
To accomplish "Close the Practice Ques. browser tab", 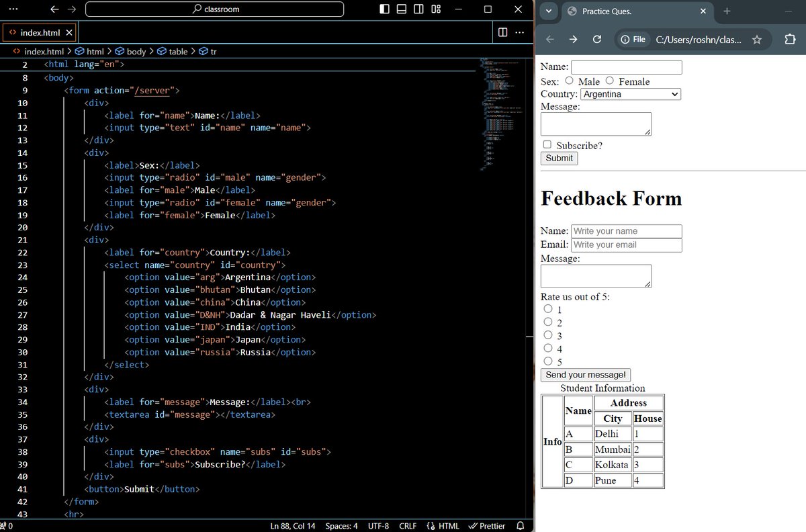I will [703, 11].
